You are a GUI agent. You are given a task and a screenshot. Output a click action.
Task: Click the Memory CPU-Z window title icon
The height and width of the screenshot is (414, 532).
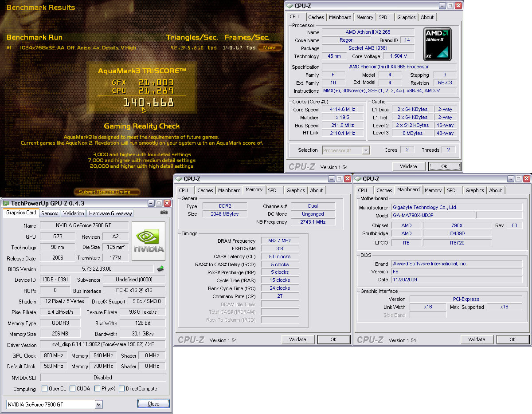pyautogui.click(x=179, y=179)
